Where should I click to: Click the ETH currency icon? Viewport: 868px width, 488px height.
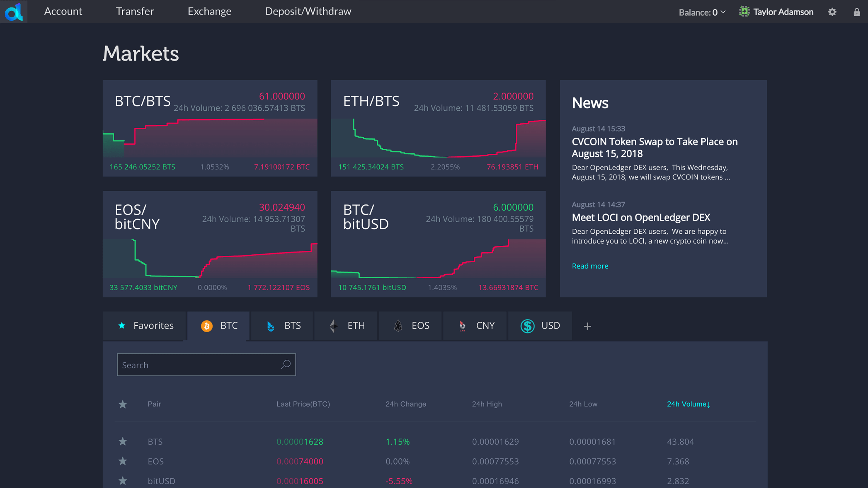(334, 325)
